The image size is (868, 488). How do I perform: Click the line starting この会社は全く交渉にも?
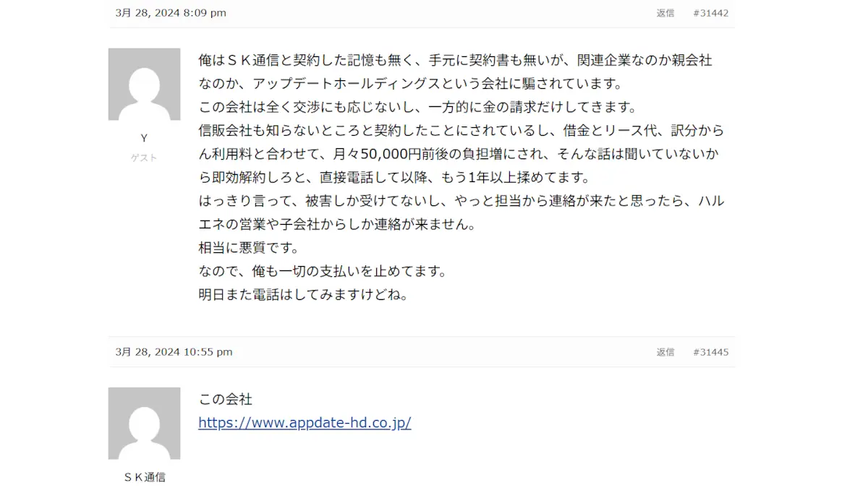[x=417, y=107]
